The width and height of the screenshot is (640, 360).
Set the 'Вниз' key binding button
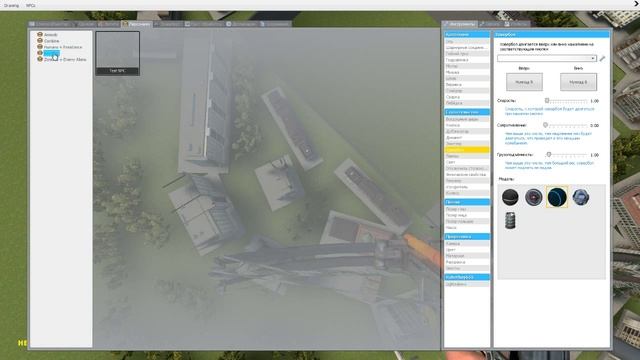[578, 82]
